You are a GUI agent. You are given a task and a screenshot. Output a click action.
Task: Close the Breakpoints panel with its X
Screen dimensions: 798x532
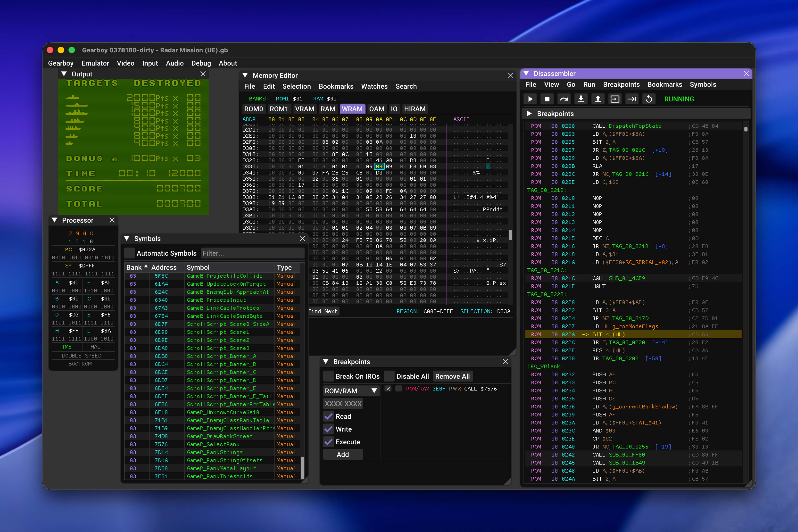click(505, 362)
